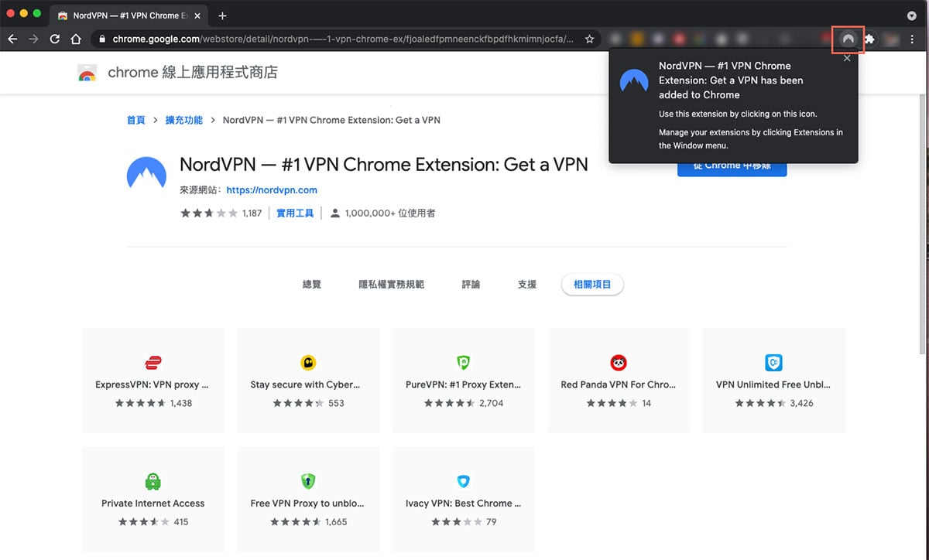Viewport: 929px width, 560px height.
Task: Click the 首頁 breadcrumb link
Action: tap(135, 120)
